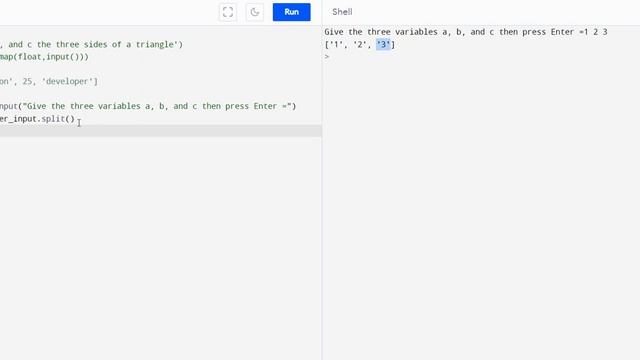Click the shell prompt line

[x=327, y=57]
